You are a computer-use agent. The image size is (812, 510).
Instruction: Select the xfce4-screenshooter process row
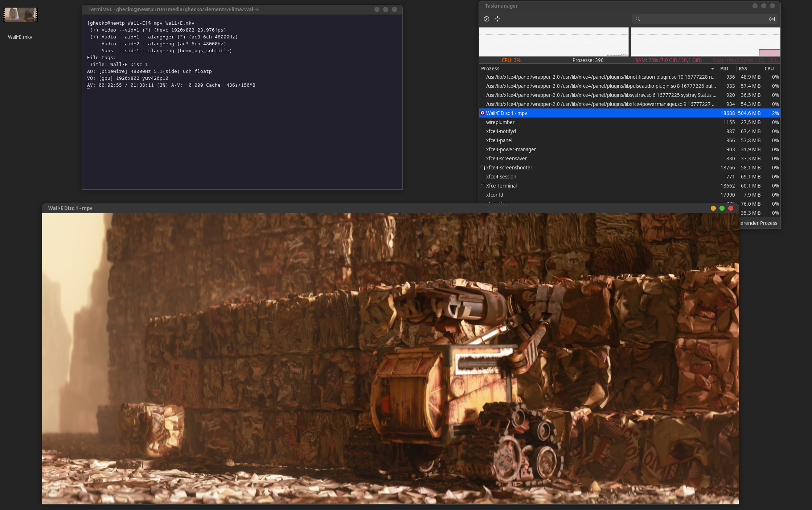[x=629, y=168]
